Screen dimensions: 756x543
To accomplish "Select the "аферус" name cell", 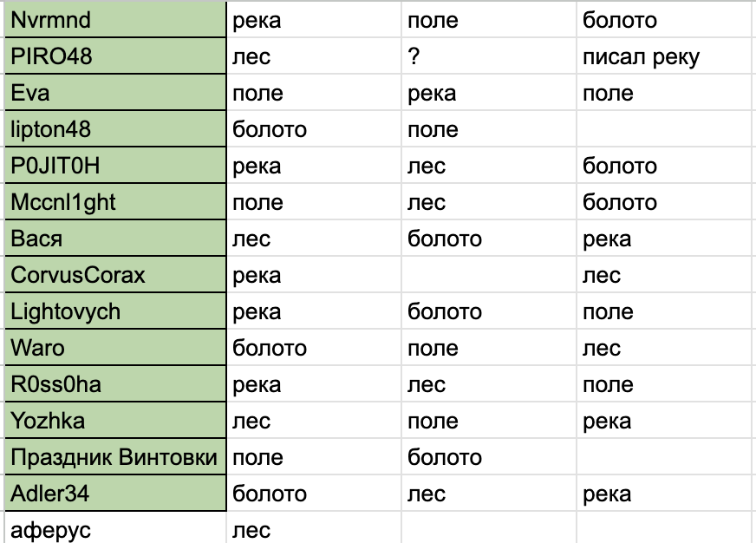I will (x=113, y=529).
